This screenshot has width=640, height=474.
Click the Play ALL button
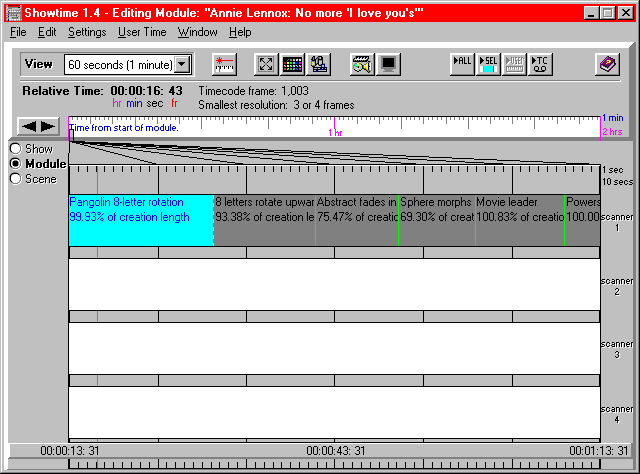point(462,65)
